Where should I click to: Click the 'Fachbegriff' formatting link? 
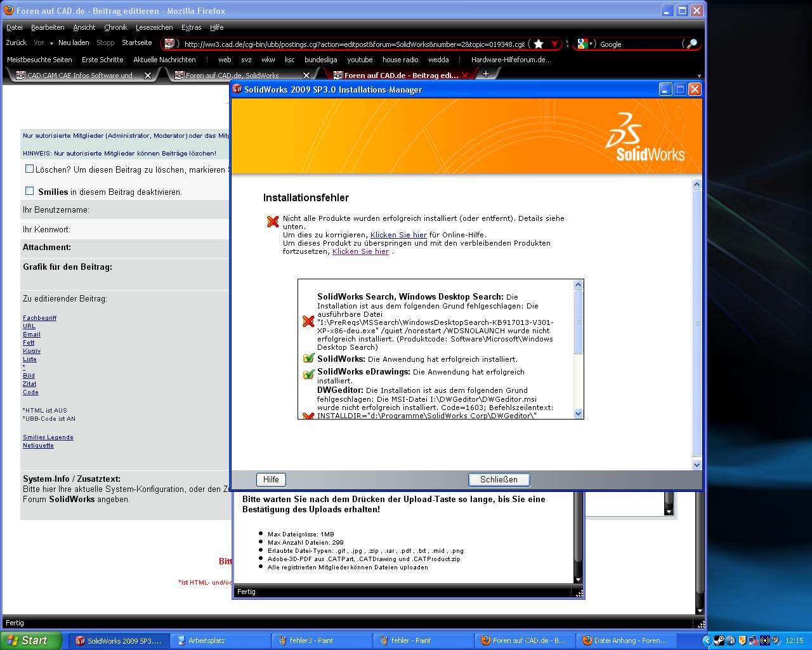pyautogui.click(x=39, y=318)
